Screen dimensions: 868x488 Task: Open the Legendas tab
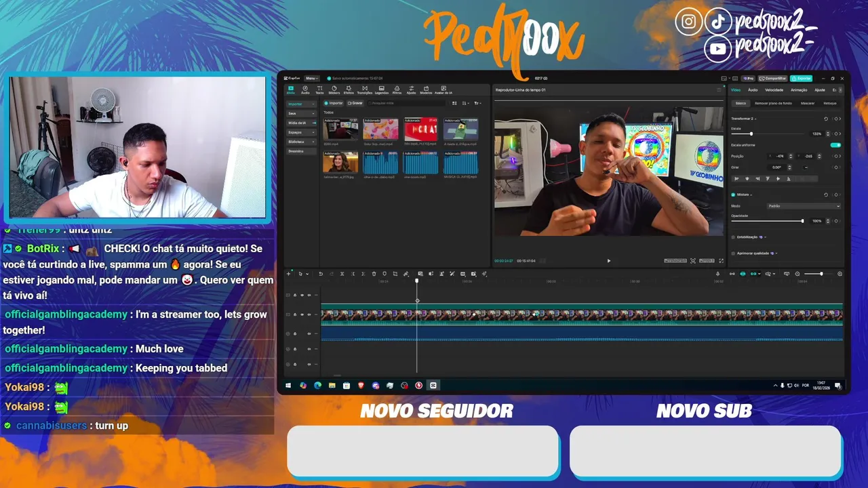point(382,90)
